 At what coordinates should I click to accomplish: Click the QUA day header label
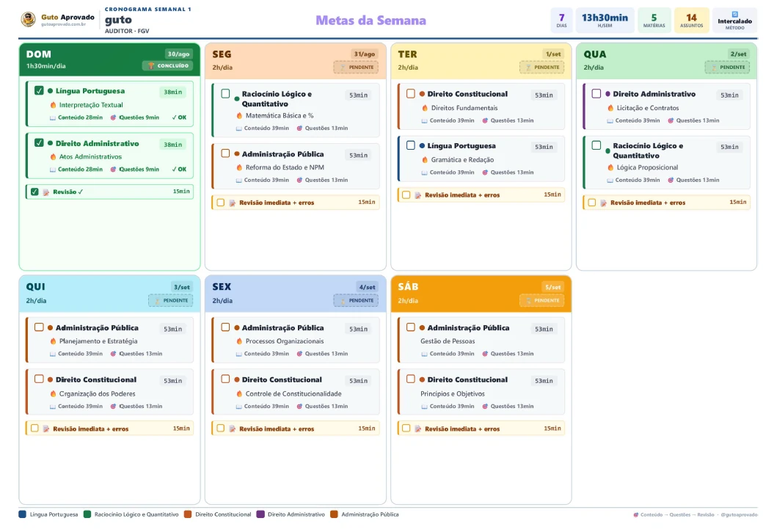tap(595, 54)
